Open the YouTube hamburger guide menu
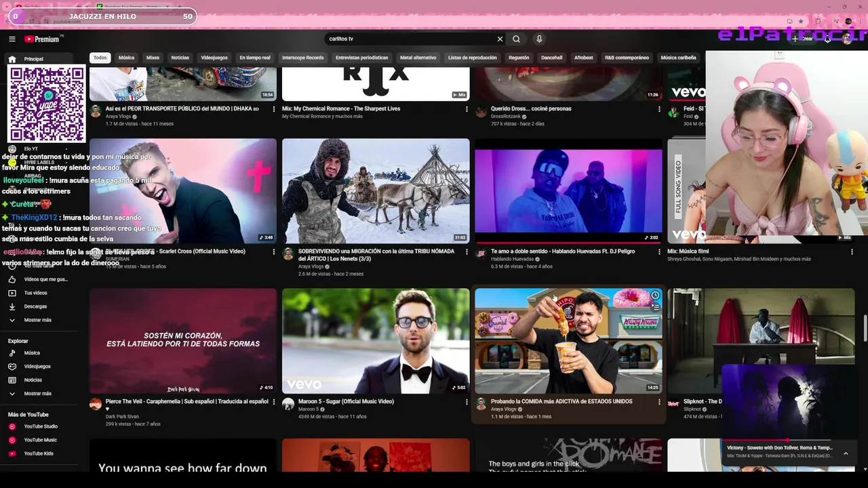The height and width of the screenshot is (488, 868). (12, 39)
